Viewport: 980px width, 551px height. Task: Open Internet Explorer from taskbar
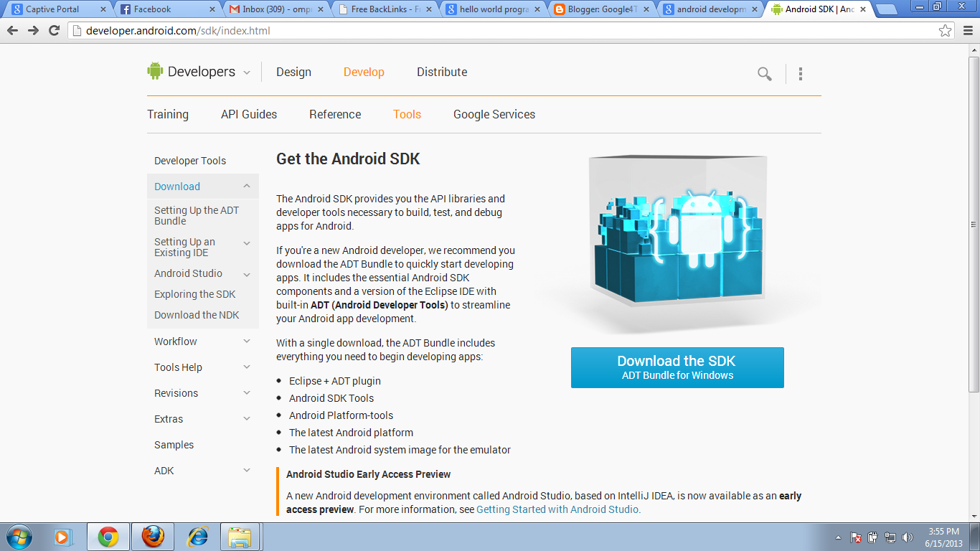pos(197,537)
